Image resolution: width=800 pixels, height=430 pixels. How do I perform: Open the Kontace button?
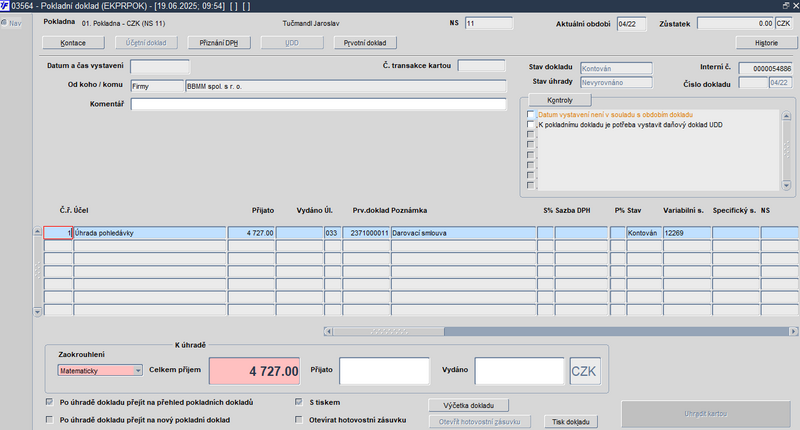point(73,43)
